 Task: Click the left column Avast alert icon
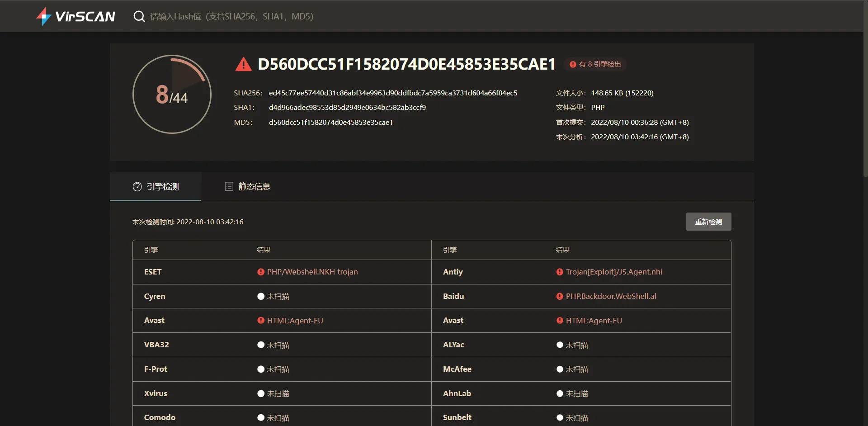261,320
